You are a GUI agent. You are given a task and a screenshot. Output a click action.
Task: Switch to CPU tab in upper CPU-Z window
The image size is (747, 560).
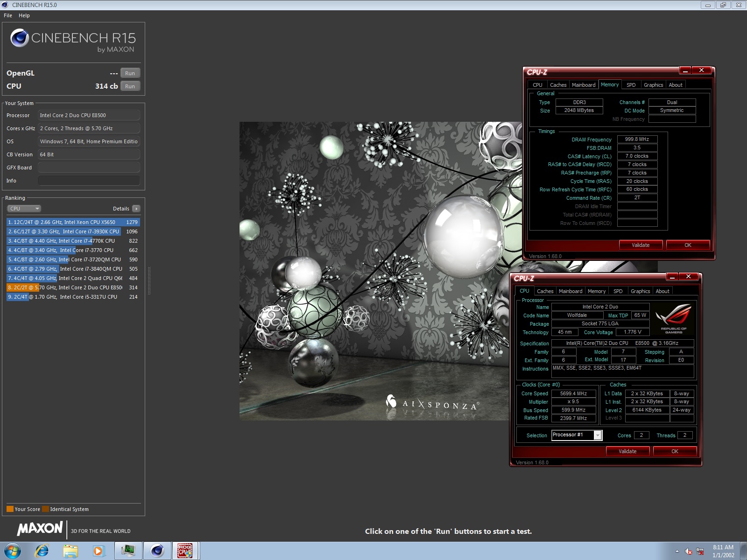(x=537, y=85)
